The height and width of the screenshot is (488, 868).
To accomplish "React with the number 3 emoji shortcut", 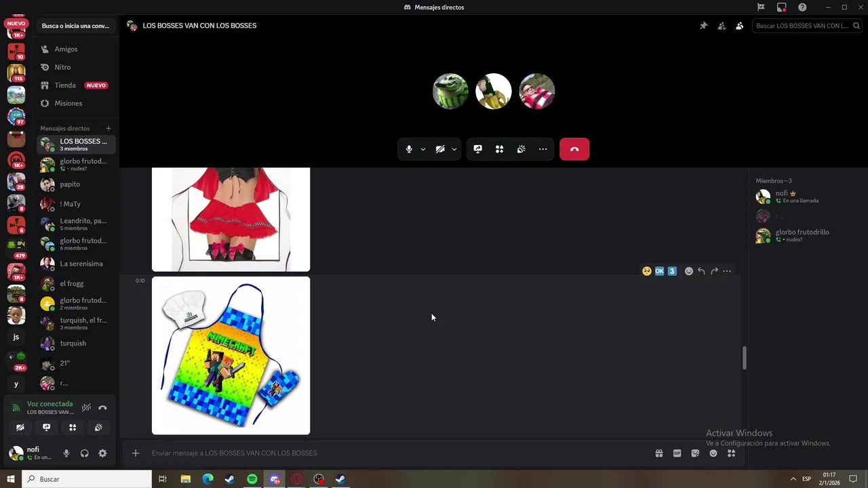I will point(672,271).
